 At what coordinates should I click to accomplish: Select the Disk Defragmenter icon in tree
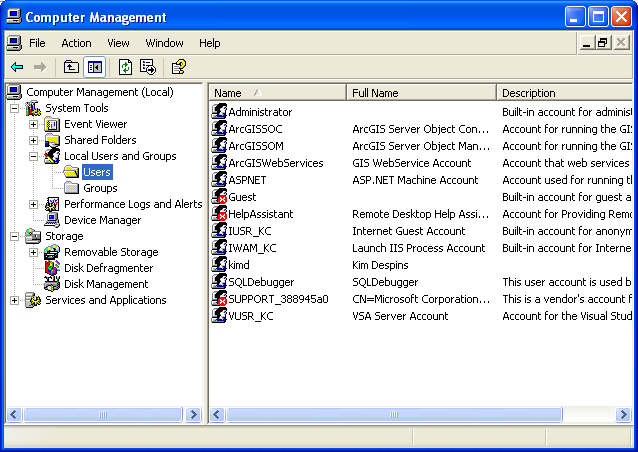coord(53,268)
